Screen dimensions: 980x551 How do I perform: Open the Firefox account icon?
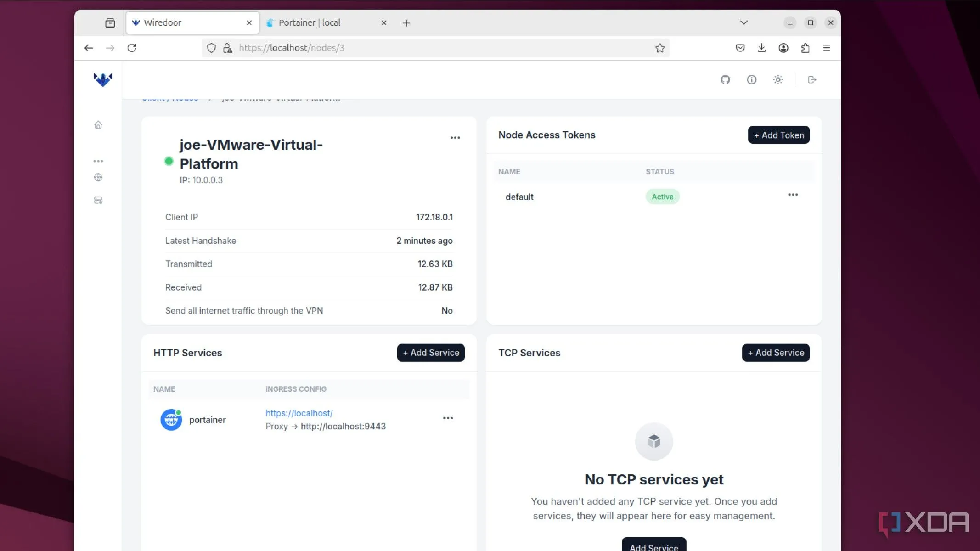(783, 48)
